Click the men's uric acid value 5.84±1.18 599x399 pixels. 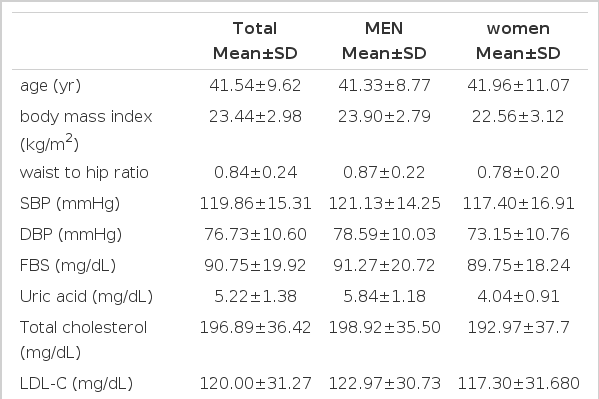[x=384, y=297]
